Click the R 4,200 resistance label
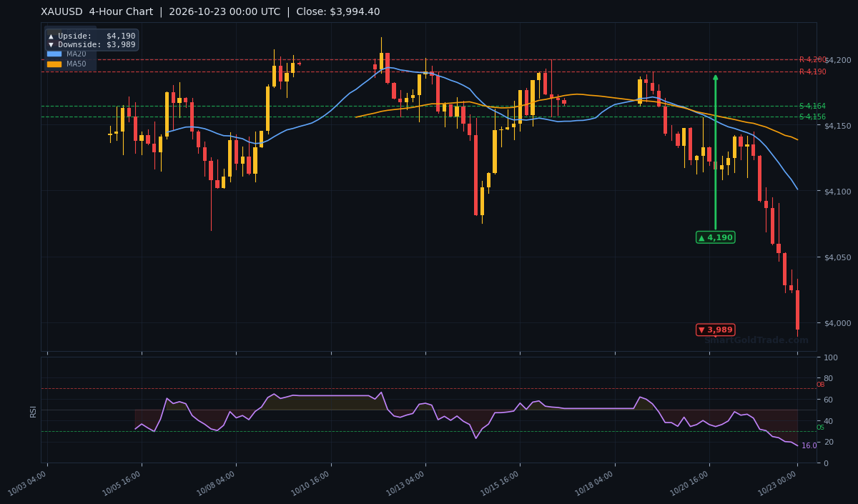This screenshot has width=858, height=504. 812,60
